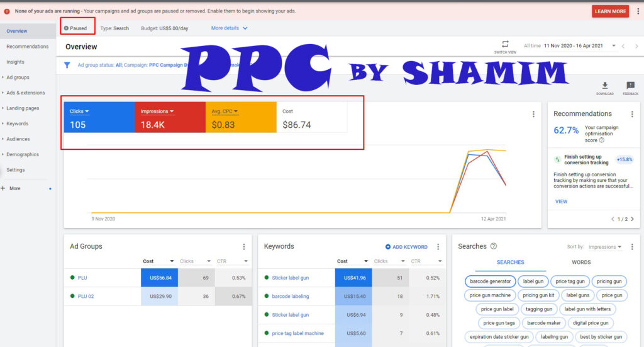This screenshot has width=644, height=347.
Task: Open Ad Groups Cost column dropdown
Action: [x=172, y=261]
